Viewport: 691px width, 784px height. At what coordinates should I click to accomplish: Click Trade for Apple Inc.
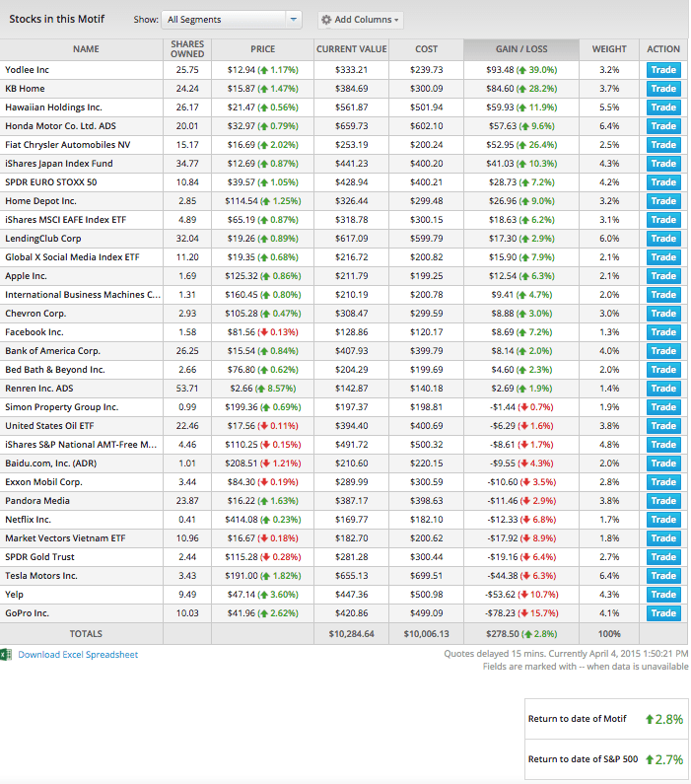663,276
